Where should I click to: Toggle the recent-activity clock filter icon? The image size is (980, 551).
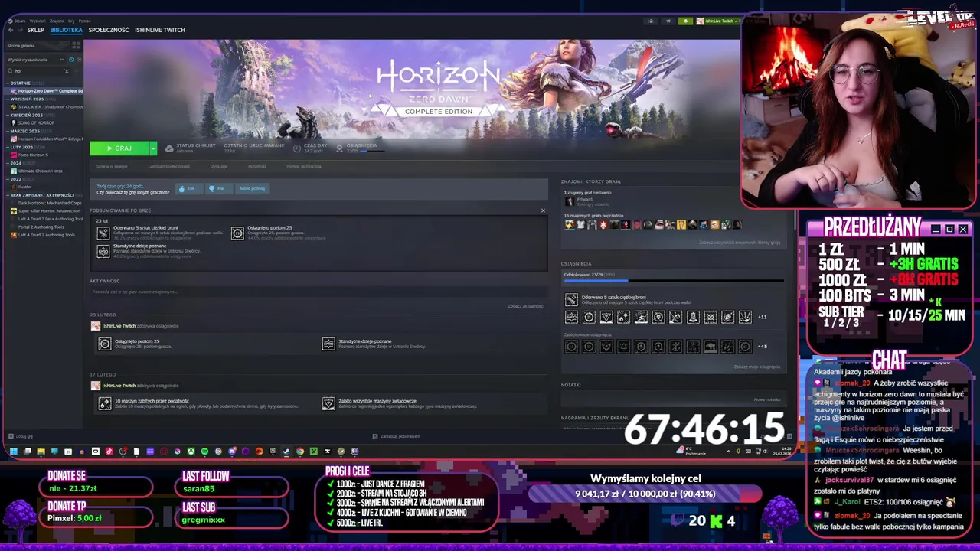[x=71, y=60]
